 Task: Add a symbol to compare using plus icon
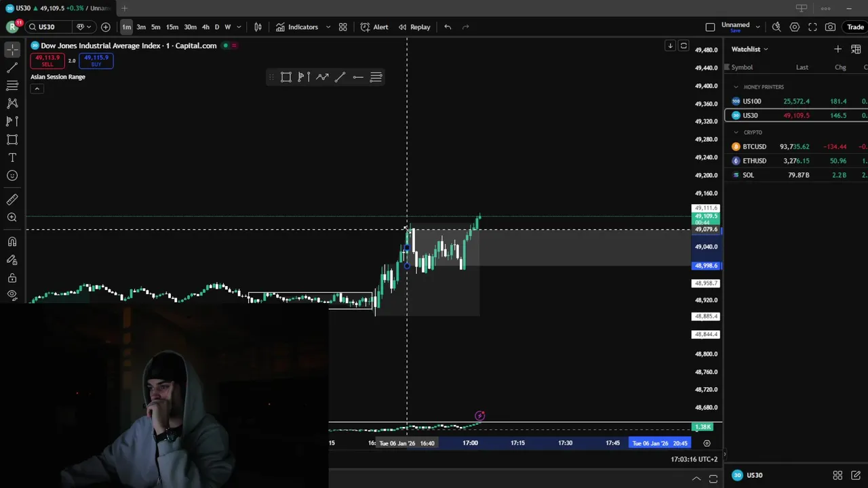(106, 27)
